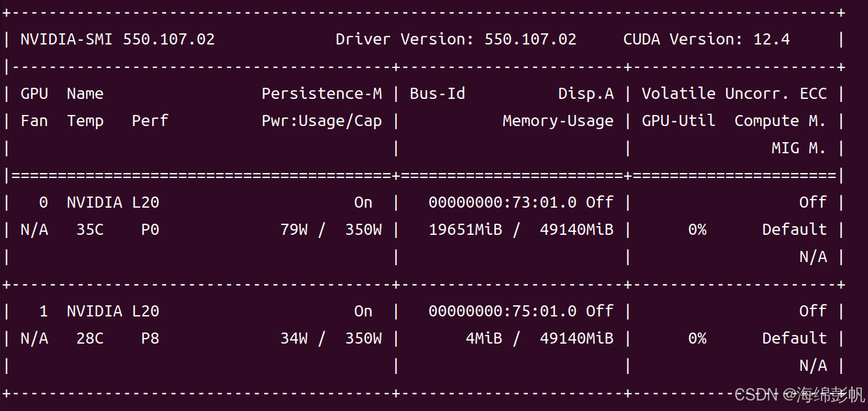868x411 pixels.
Task: Click "NVIDIA L20" name in GPU 0 row
Action: (113, 203)
